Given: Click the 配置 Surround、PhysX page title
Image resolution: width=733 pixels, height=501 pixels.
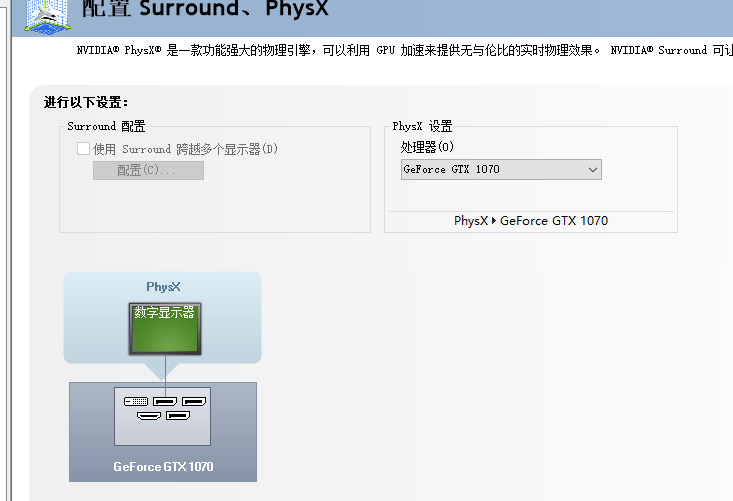Looking at the screenshot, I should pyautogui.click(x=205, y=8).
